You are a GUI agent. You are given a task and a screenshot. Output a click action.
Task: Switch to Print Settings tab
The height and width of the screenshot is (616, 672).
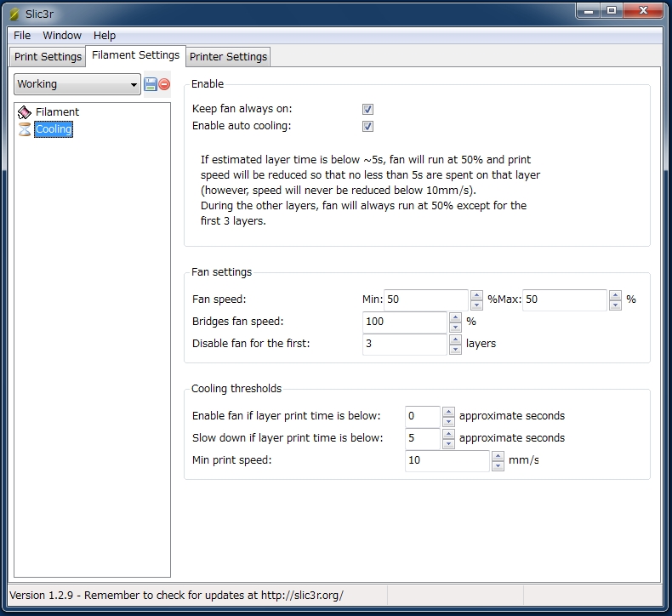tap(48, 57)
